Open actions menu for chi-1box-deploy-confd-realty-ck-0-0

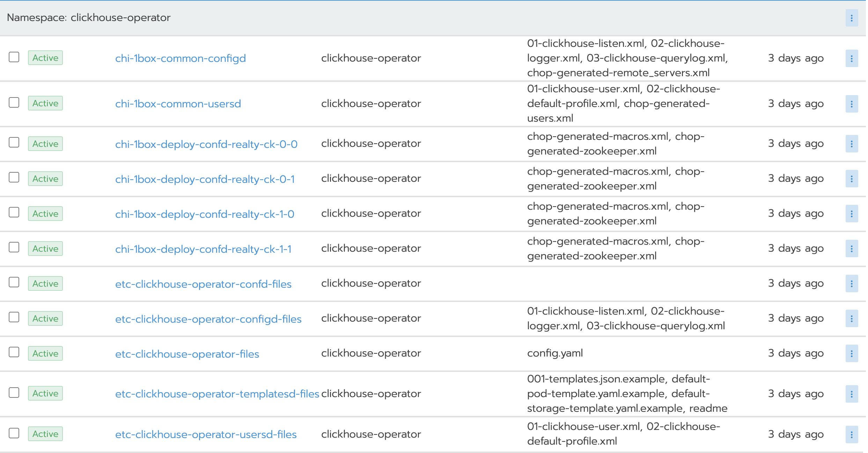(851, 144)
